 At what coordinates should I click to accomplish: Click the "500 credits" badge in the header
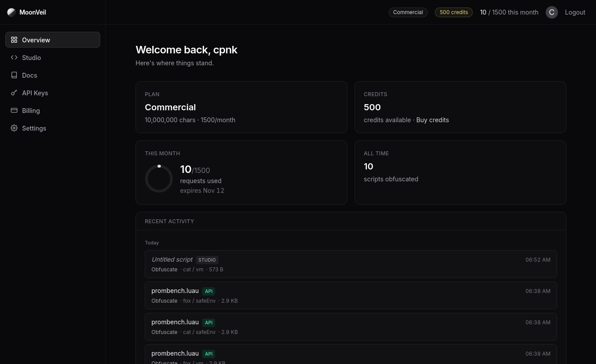[454, 12]
